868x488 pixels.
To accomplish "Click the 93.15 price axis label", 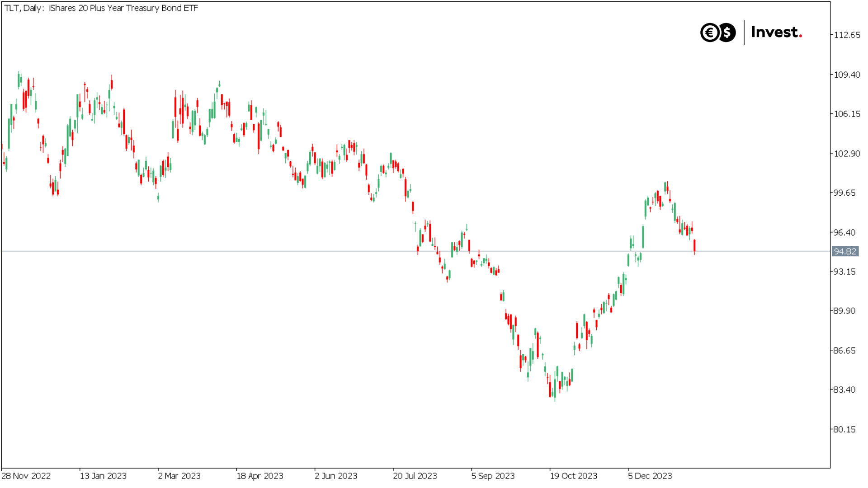I will (845, 272).
